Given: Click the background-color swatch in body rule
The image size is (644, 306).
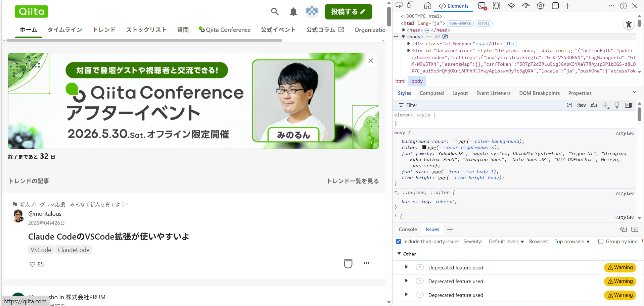Looking at the screenshot, I should coord(455,141).
